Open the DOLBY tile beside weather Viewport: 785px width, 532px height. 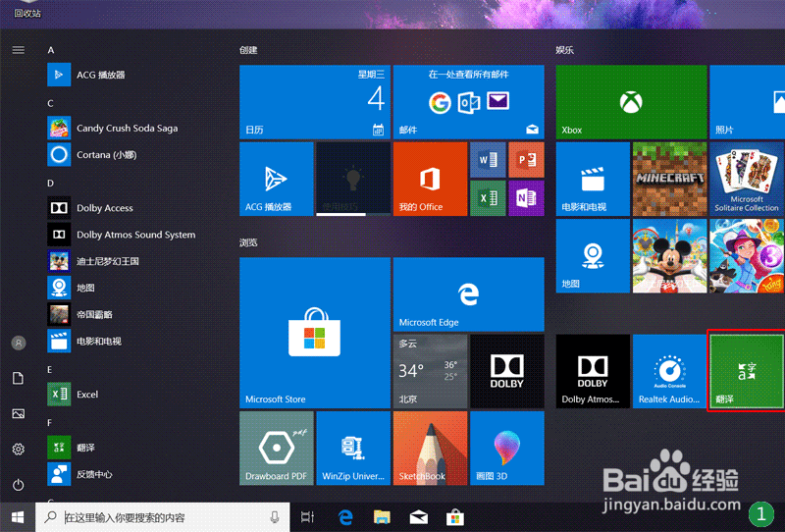(507, 371)
